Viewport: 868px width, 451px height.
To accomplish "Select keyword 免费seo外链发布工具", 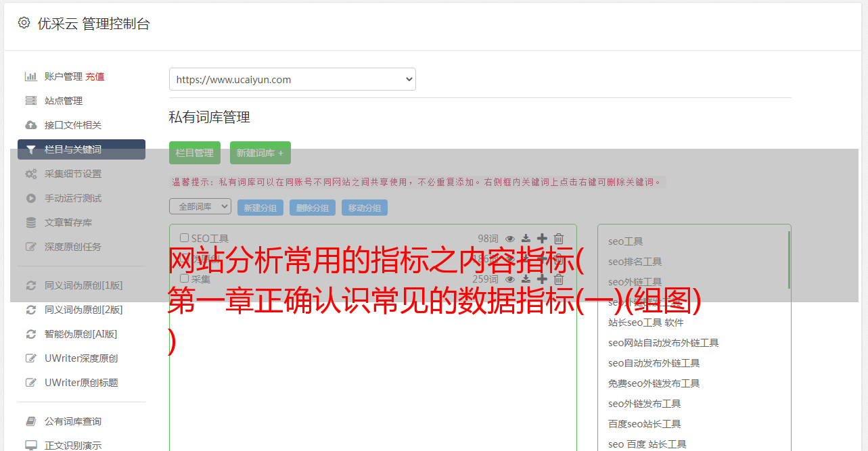I will pyautogui.click(x=654, y=383).
